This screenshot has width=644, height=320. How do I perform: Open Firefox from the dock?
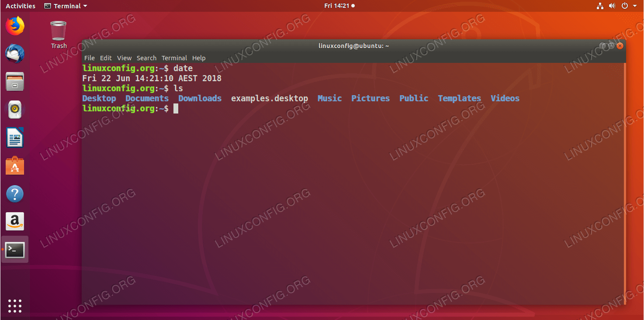click(15, 26)
